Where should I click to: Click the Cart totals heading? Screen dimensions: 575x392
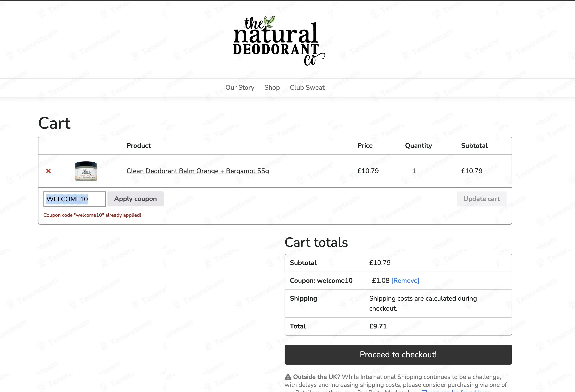tap(316, 243)
